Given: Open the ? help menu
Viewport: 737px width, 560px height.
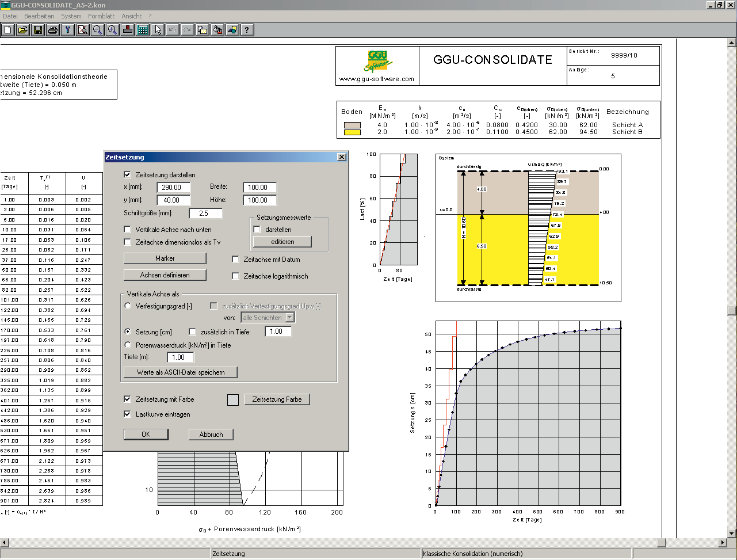Looking at the screenshot, I should click(x=150, y=16).
